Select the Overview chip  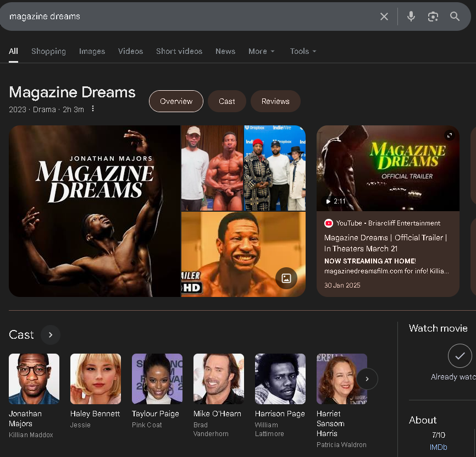[x=176, y=101]
